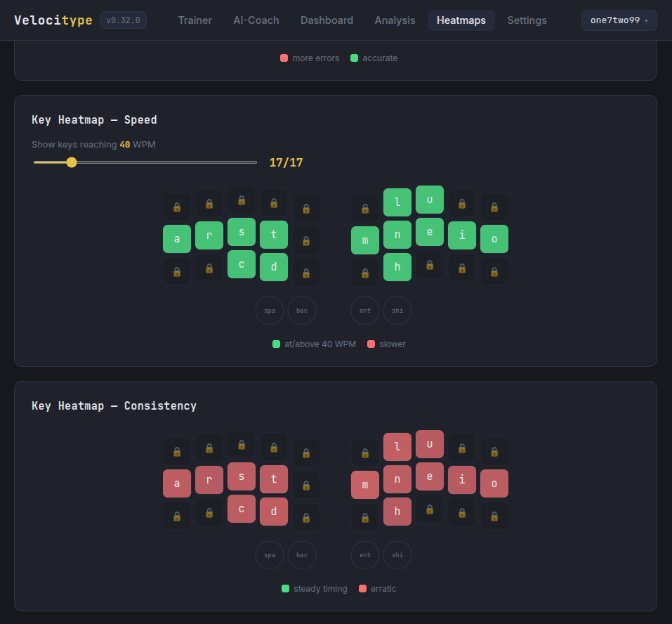Click the 'u' key in Speed heatmap
This screenshot has height=624, width=672.
click(430, 200)
